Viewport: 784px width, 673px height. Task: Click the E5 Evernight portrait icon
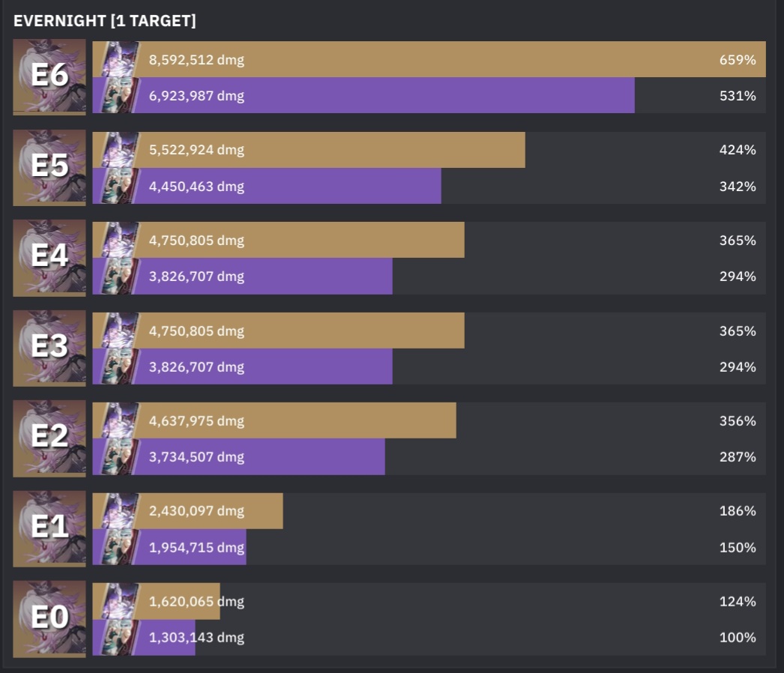49,167
